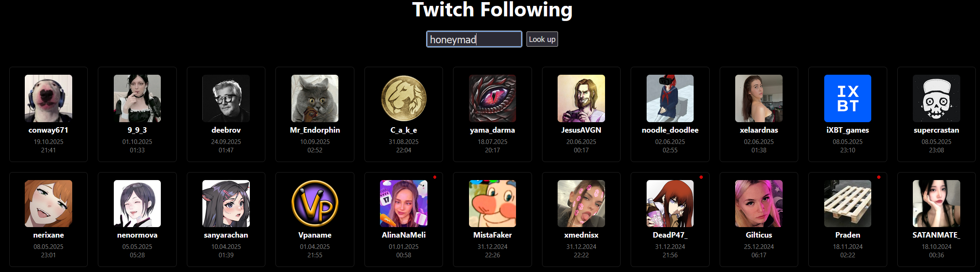Image resolution: width=980 pixels, height=272 pixels.
Task: Click the deebrov channel name
Action: coord(226,130)
